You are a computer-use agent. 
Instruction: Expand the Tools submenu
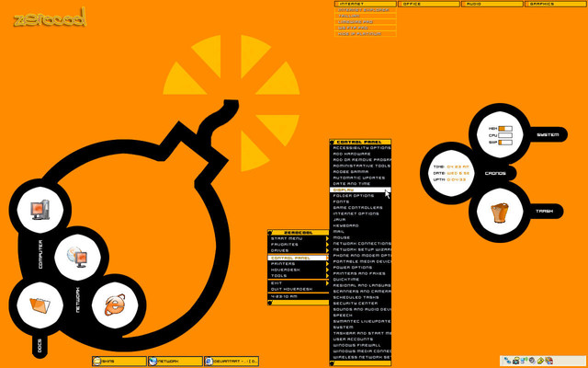[299, 276]
